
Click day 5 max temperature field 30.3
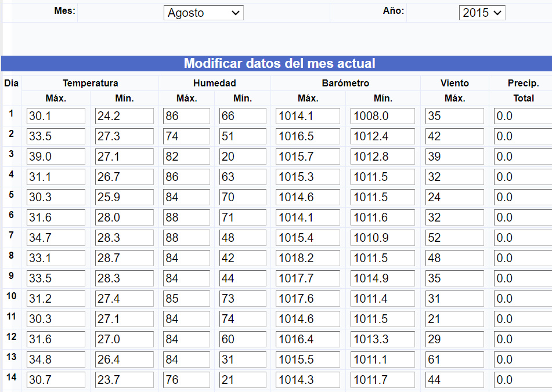[x=56, y=197]
